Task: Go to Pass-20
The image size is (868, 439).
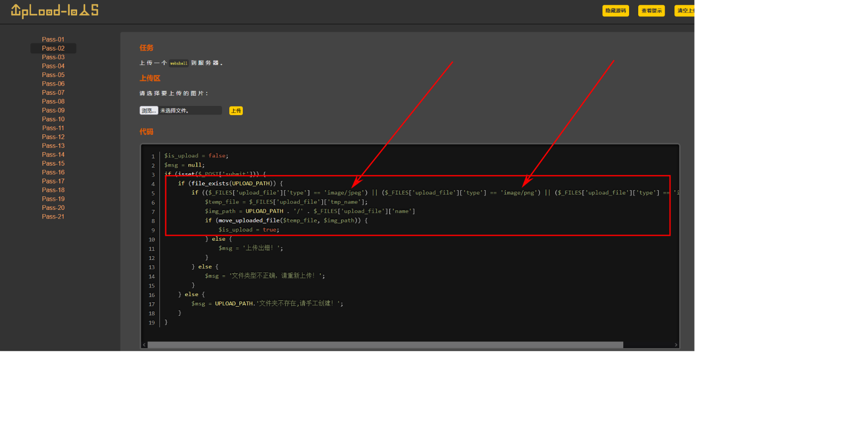Action: pyautogui.click(x=53, y=207)
